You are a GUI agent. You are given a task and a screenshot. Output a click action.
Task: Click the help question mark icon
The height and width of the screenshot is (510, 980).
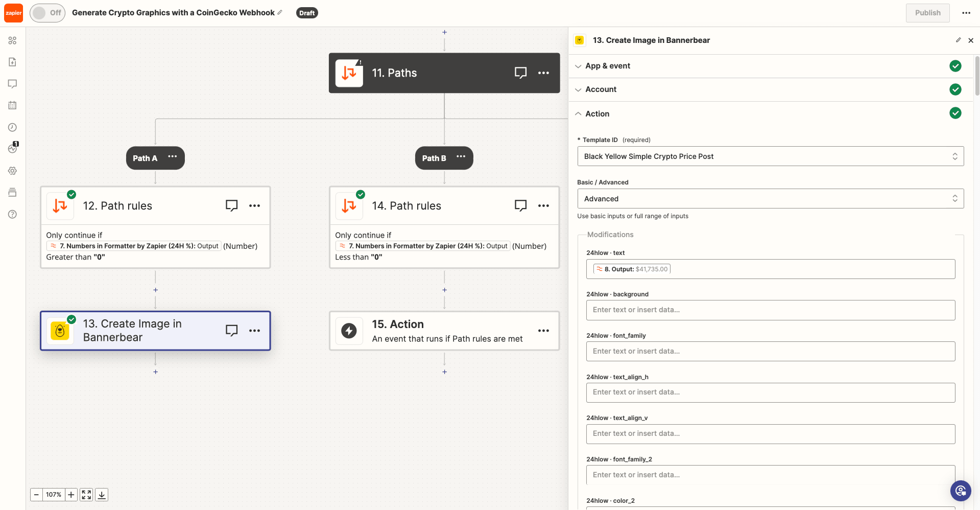click(13, 214)
